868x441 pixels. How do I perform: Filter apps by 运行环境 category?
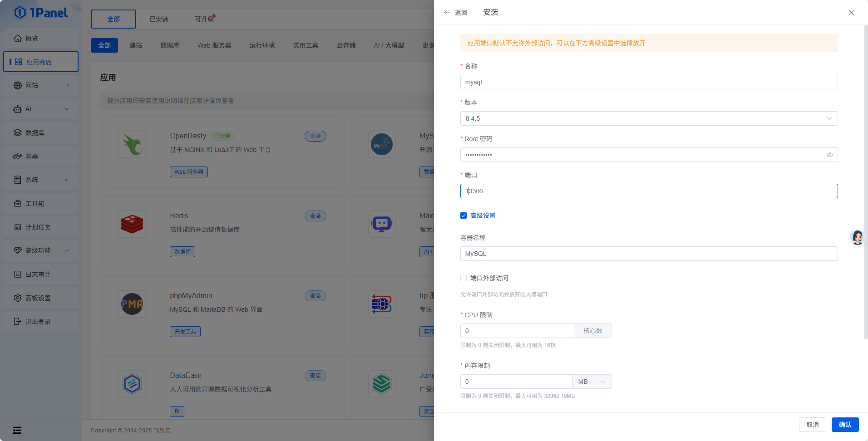[262, 45]
